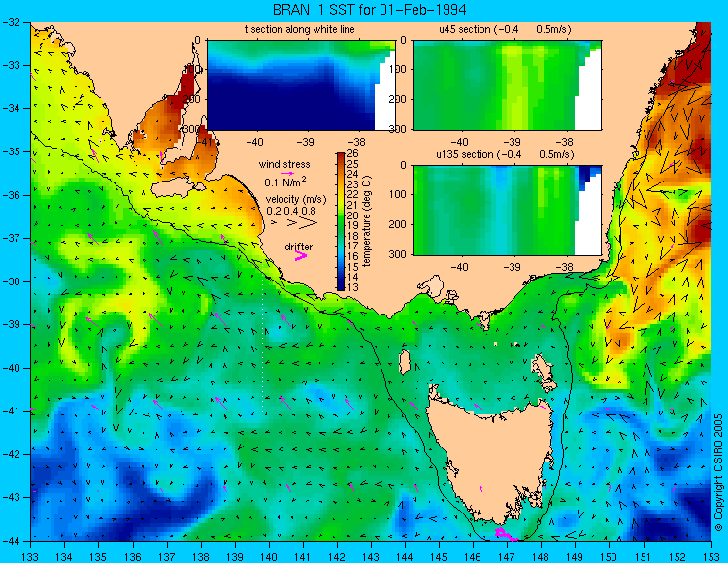
Task: Click longitude axis label 147
Action: [x=507, y=556]
